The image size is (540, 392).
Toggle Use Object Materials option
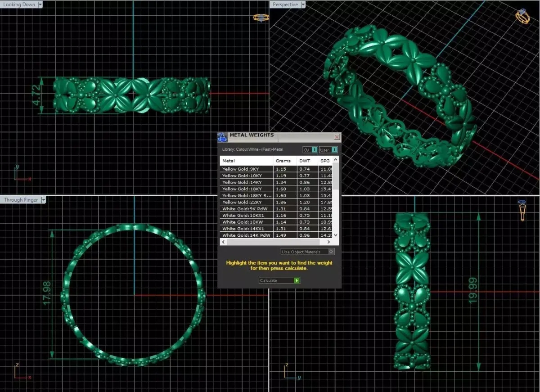coord(308,252)
